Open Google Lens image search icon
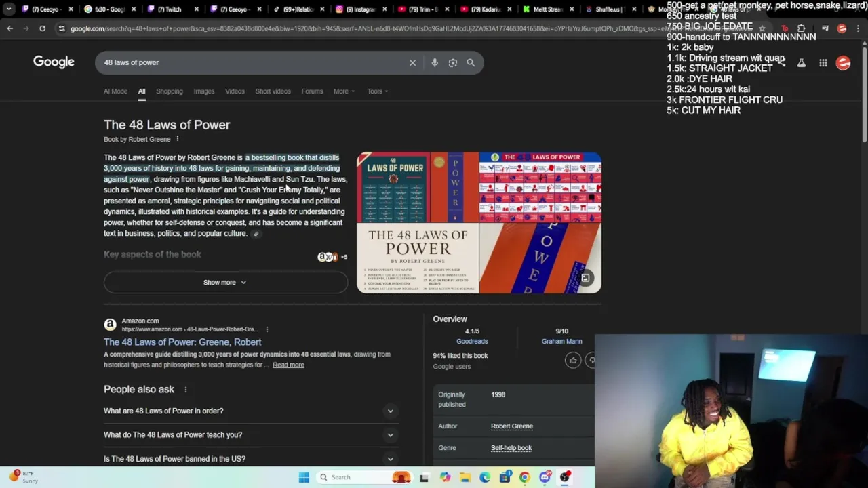Viewport: 868px width, 488px height. point(453,62)
